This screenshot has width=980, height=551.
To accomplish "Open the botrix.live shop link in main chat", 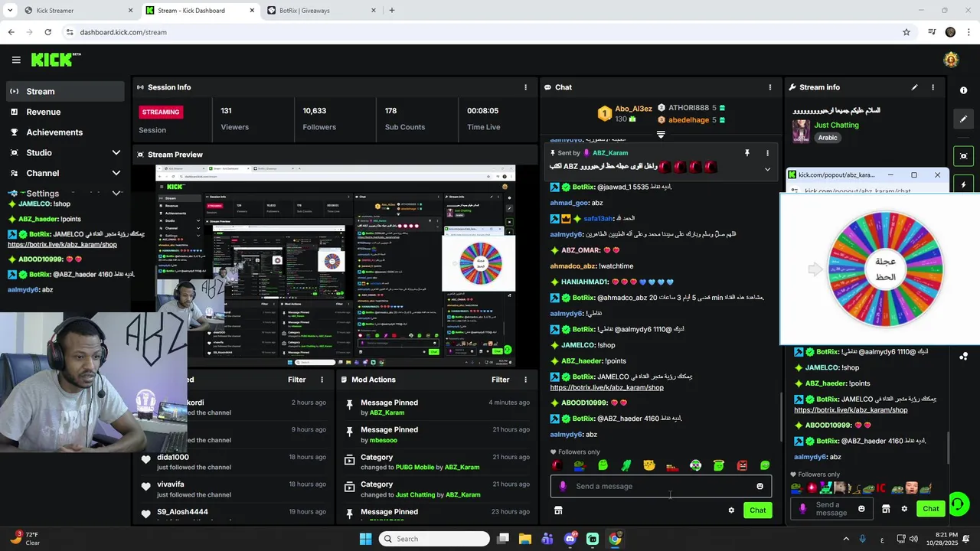I will pyautogui.click(x=606, y=388).
